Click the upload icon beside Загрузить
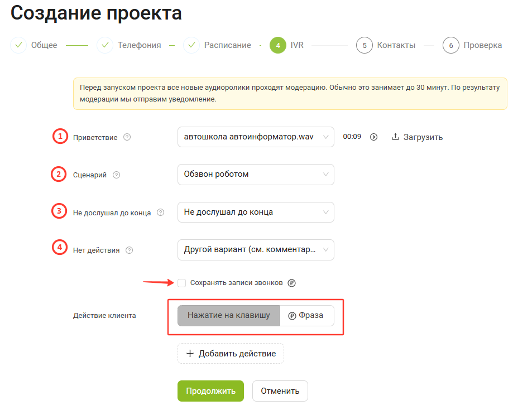Viewport: 513px width, 420px height. point(395,137)
